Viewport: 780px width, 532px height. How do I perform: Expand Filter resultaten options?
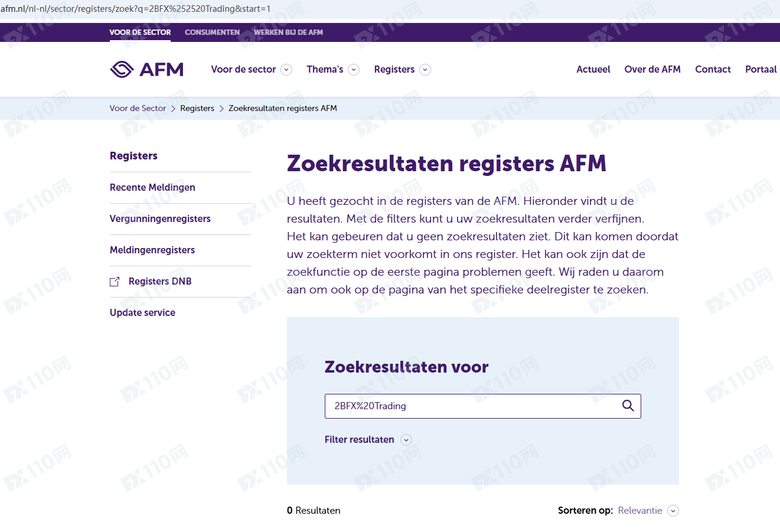[406, 440]
